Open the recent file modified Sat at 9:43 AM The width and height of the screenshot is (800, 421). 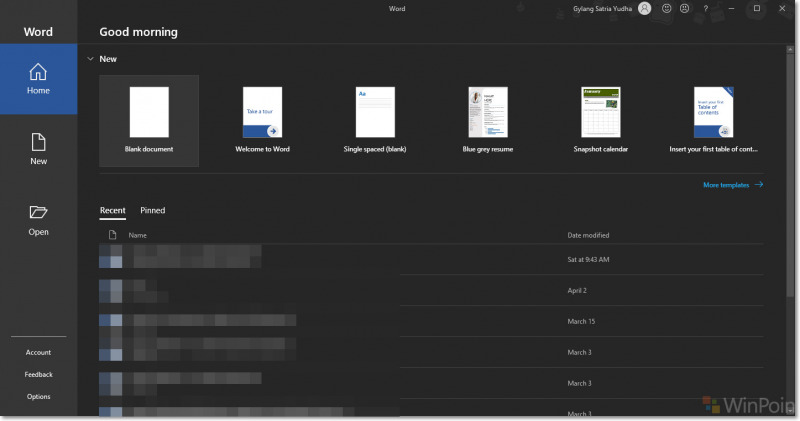click(x=431, y=259)
